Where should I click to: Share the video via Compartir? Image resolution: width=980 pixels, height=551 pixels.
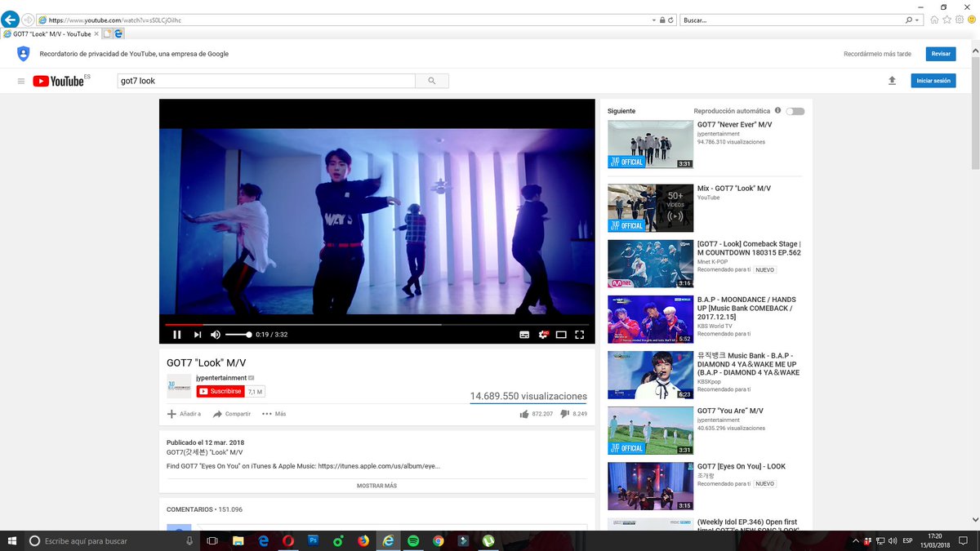(x=232, y=414)
